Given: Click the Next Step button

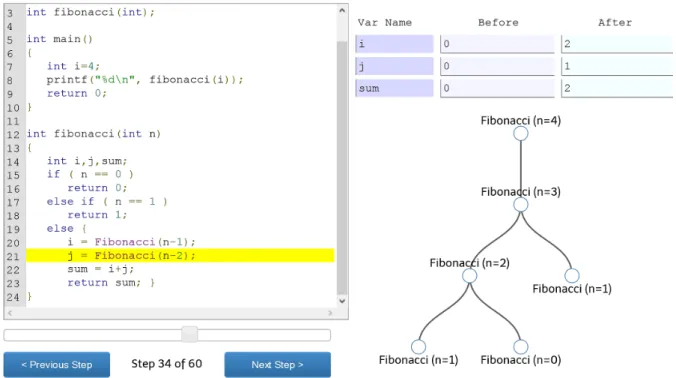Looking at the screenshot, I should (278, 365).
